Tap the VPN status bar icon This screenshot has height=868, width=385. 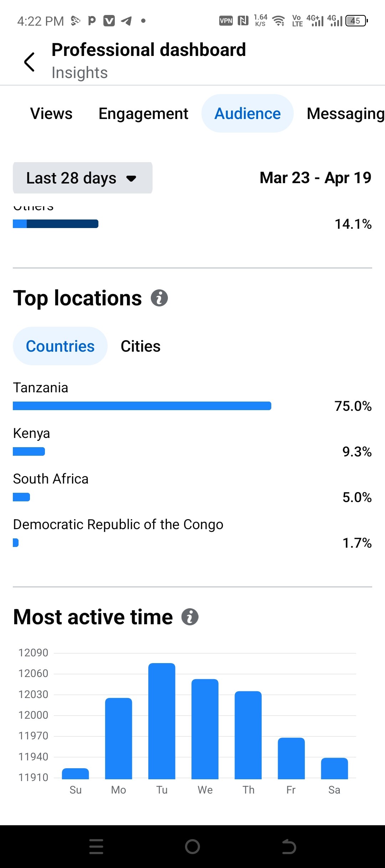tap(226, 21)
